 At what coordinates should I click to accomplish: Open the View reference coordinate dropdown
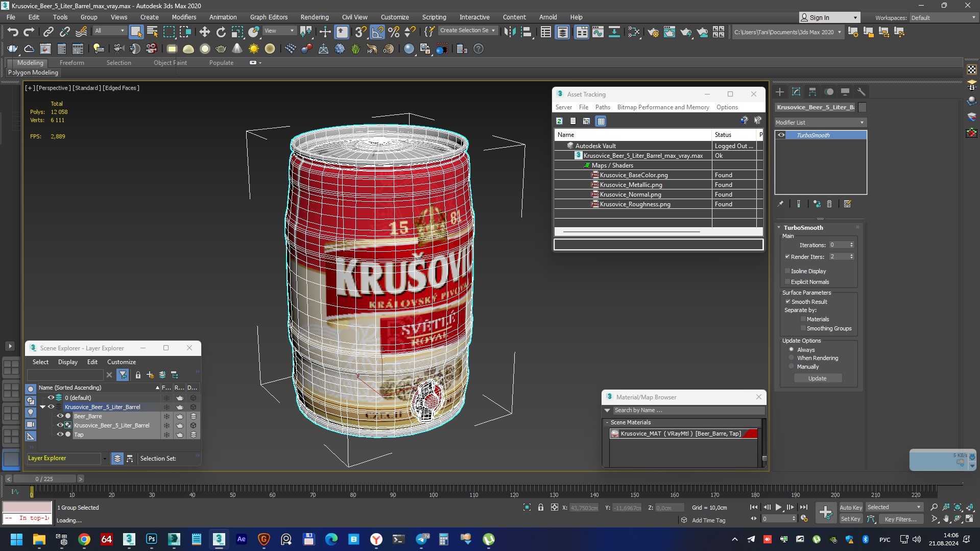(x=279, y=31)
